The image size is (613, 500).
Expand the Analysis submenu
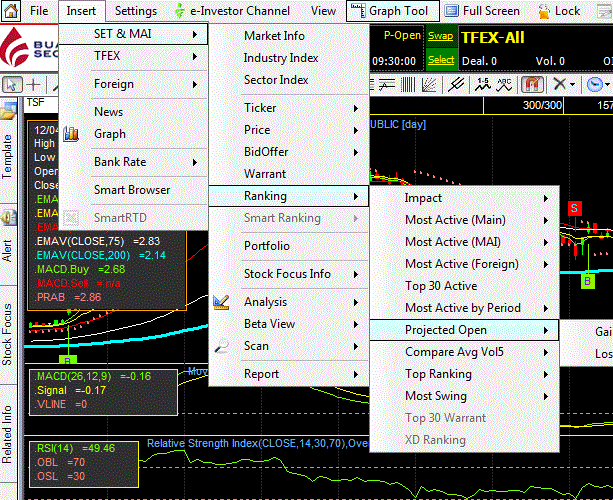pyautogui.click(x=289, y=302)
